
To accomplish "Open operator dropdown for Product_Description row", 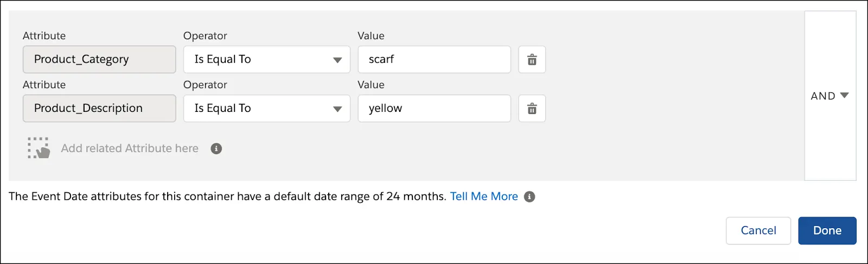I will pos(266,109).
